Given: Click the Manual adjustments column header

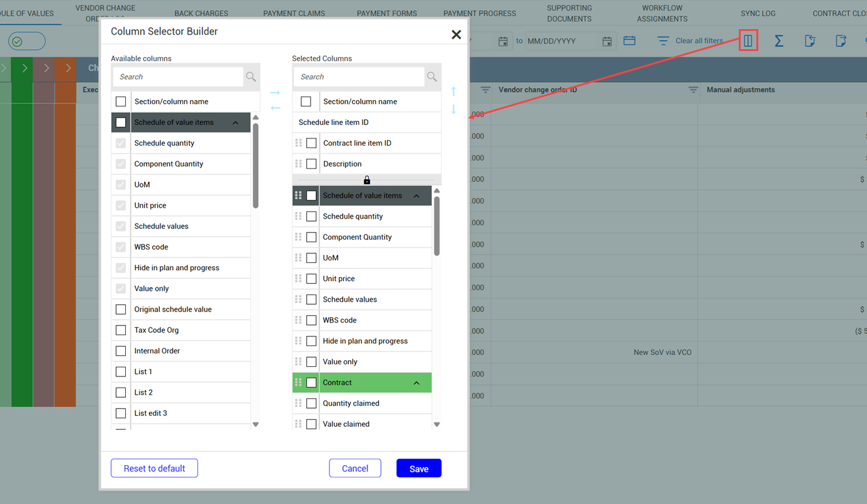Looking at the screenshot, I should [741, 90].
